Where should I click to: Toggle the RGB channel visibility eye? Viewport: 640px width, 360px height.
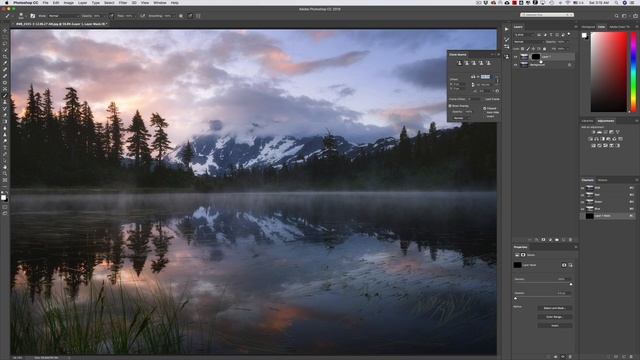pyautogui.click(x=582, y=188)
